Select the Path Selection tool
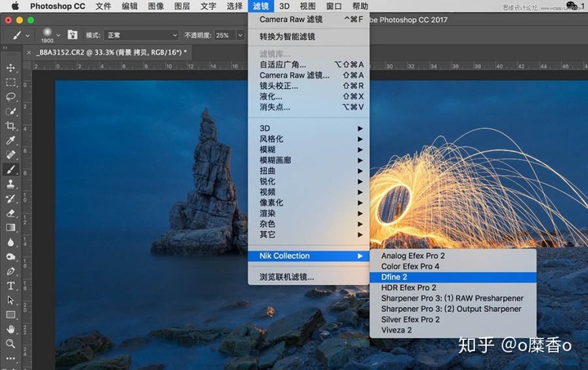 pos(11,301)
